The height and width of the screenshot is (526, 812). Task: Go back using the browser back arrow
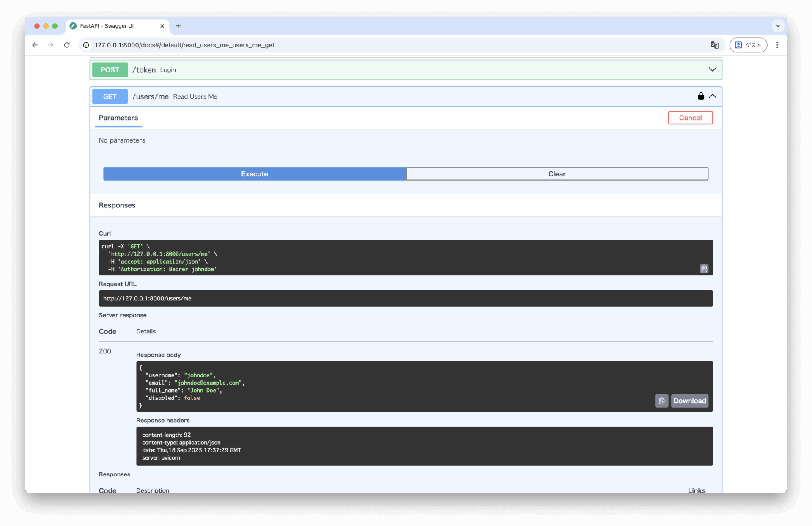point(35,45)
